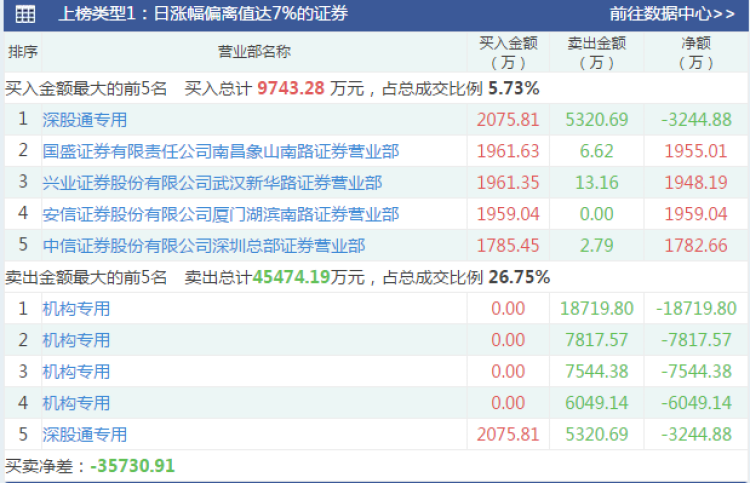750x483 pixels.
Task: Click the 买入金额最大的前5名 section label
Action: [x=86, y=88]
